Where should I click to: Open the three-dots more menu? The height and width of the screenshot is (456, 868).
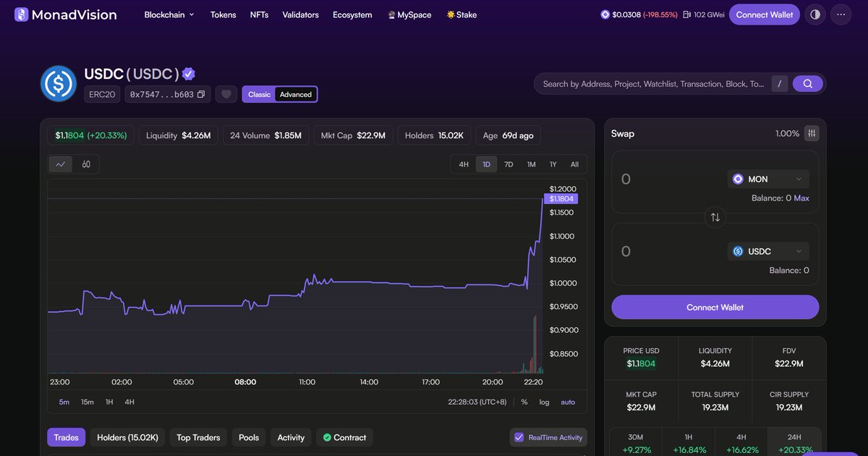841,14
